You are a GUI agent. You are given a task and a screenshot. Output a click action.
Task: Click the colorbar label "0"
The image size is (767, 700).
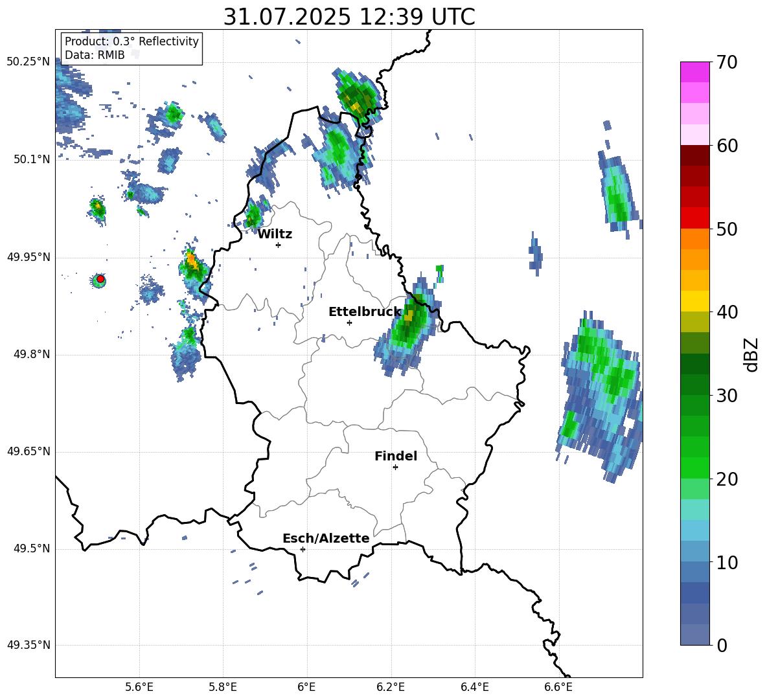point(722,646)
